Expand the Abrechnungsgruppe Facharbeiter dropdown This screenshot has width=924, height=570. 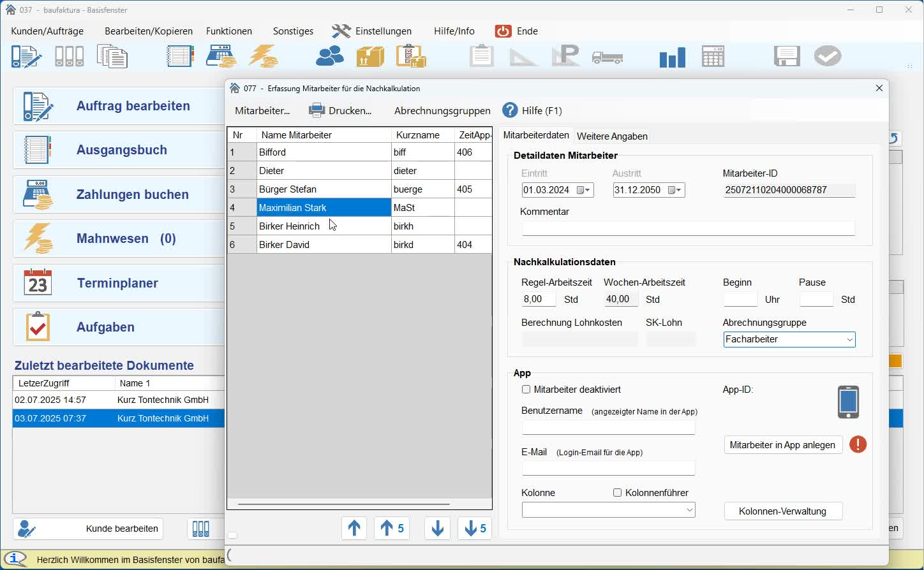pos(849,340)
